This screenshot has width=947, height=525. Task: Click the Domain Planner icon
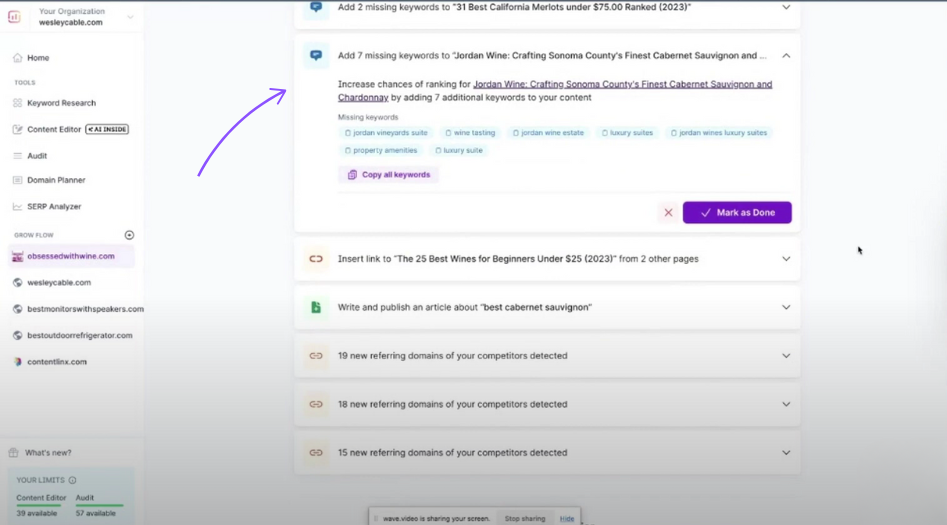[18, 180]
